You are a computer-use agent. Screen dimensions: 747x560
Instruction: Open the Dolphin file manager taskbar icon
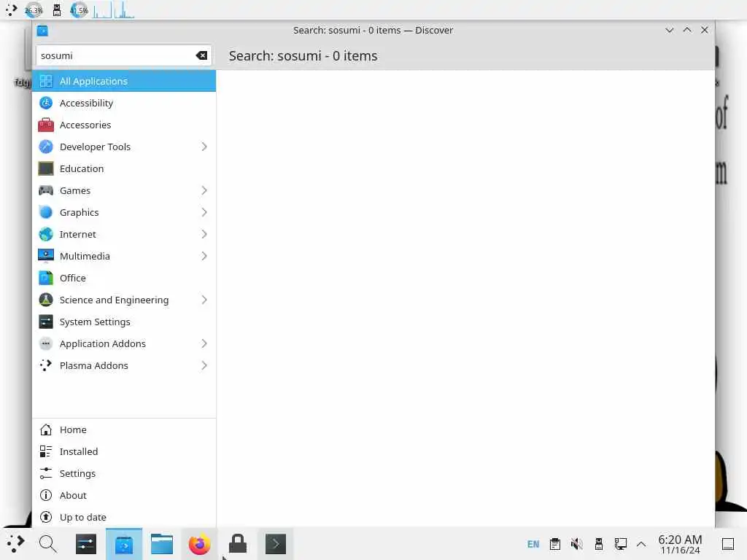tap(162, 544)
